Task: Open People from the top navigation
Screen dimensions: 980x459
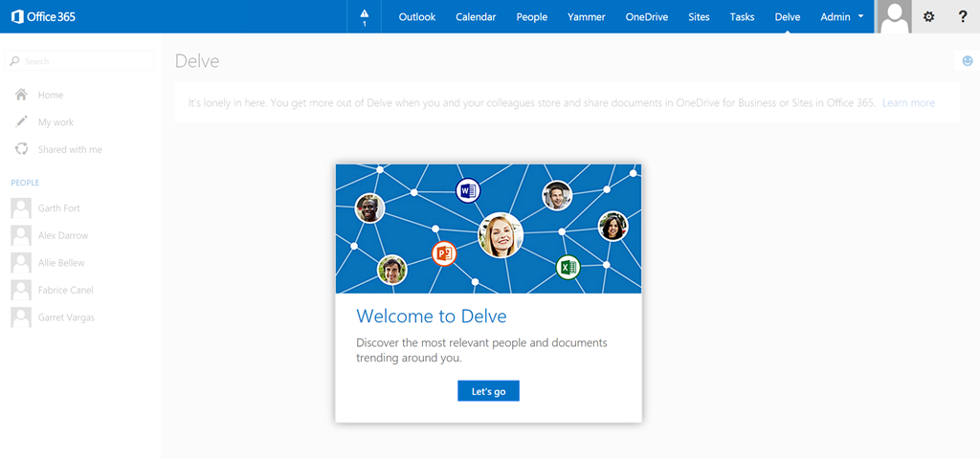Action: 532,17
